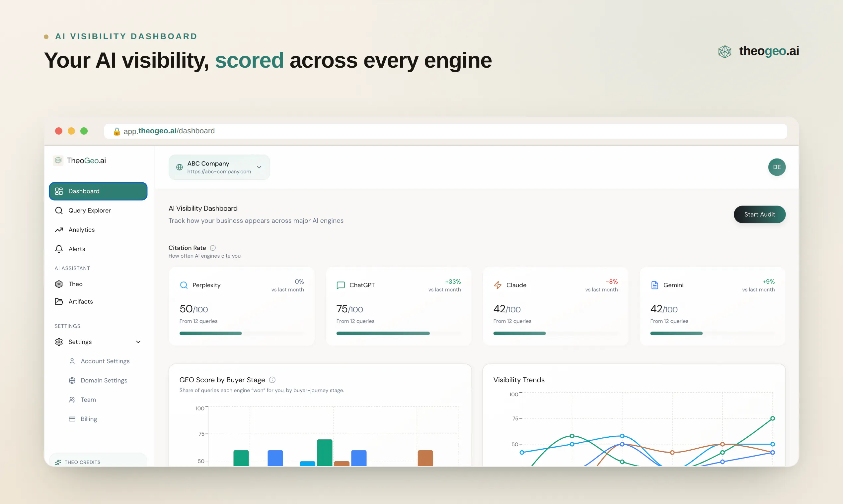Click the Gemini document icon
Screen dimensions: 843x504
(x=655, y=285)
